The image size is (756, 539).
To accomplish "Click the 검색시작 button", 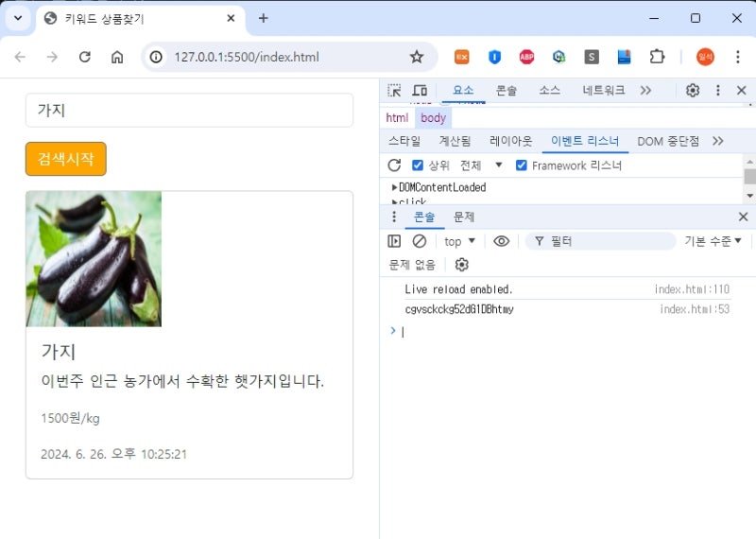I will 66,159.
